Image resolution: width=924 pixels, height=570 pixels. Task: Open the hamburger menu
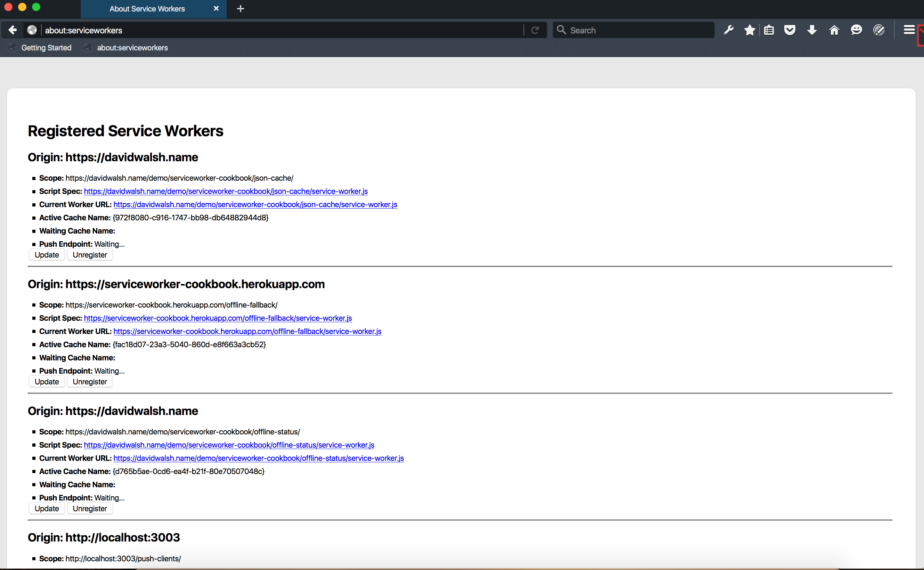909,30
